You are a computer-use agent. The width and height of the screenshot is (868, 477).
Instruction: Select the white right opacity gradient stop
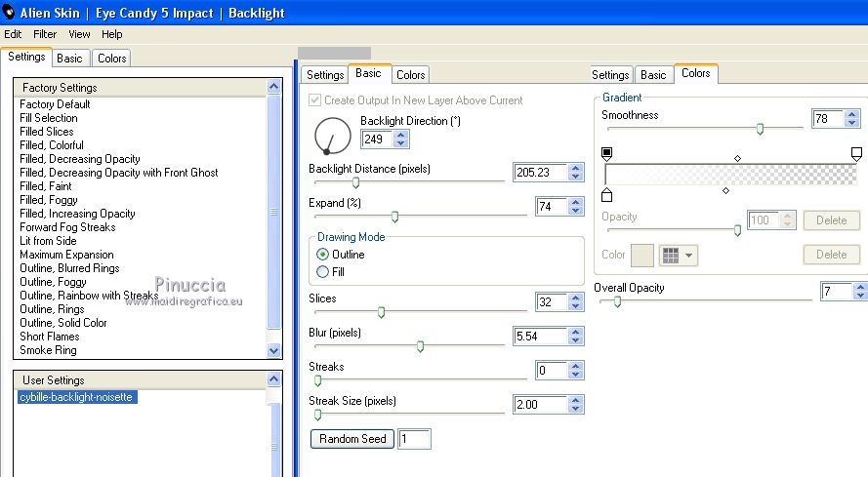click(x=856, y=153)
